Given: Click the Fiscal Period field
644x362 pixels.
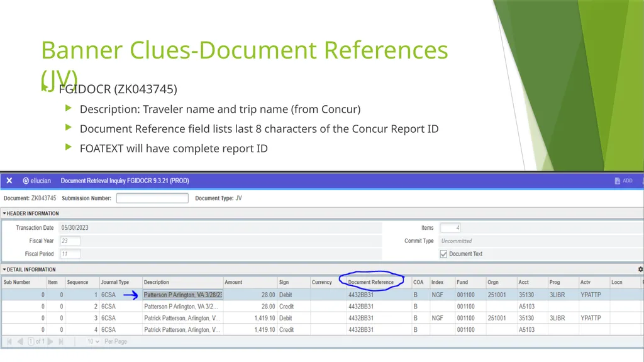Looking at the screenshot, I should coord(70,254).
